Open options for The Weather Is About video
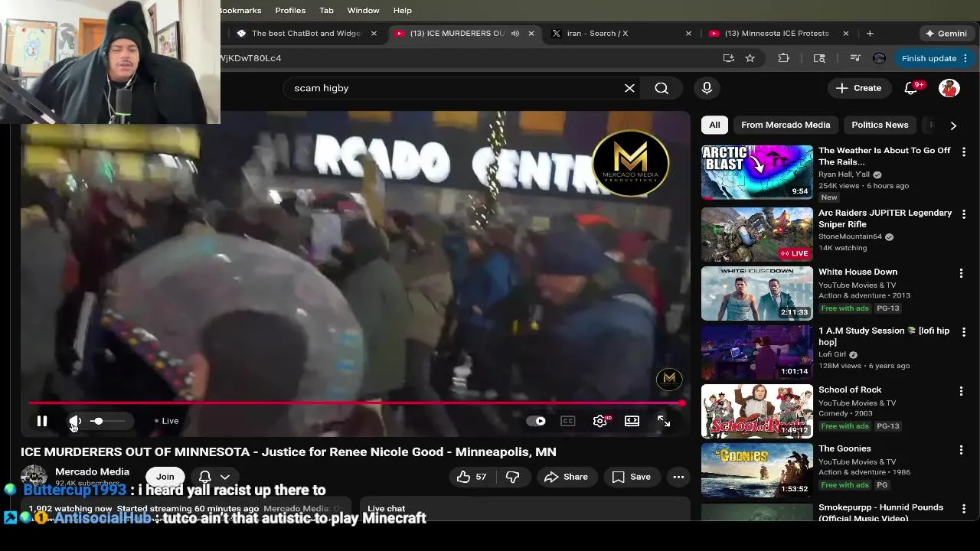This screenshot has width=980, height=551. (964, 152)
